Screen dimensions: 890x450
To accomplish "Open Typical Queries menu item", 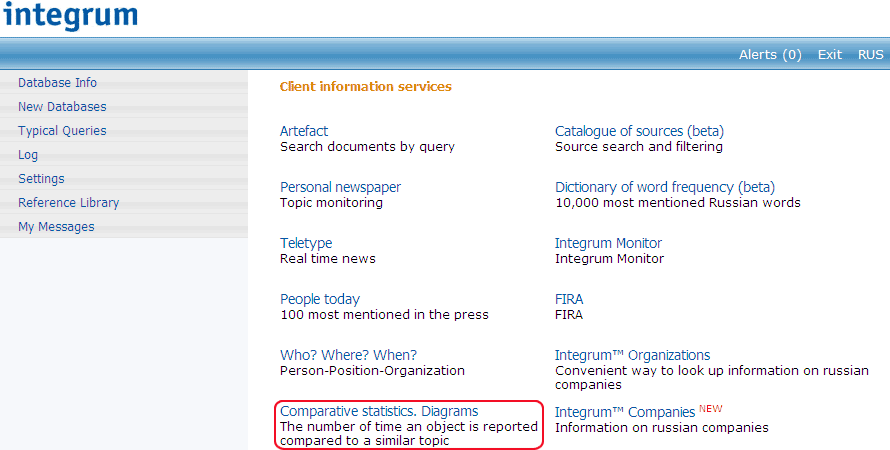I will pos(62,131).
